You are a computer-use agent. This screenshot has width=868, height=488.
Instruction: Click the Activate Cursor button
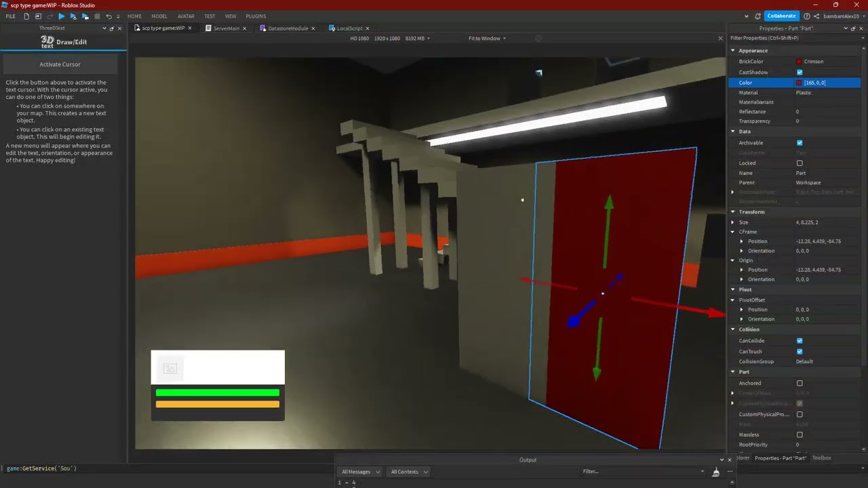coord(60,64)
